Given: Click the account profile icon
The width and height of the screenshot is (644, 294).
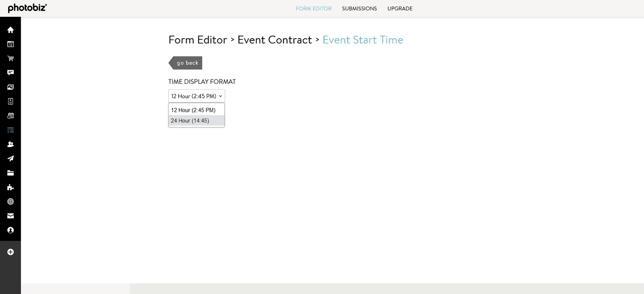Looking at the screenshot, I should pyautogui.click(x=10, y=230).
